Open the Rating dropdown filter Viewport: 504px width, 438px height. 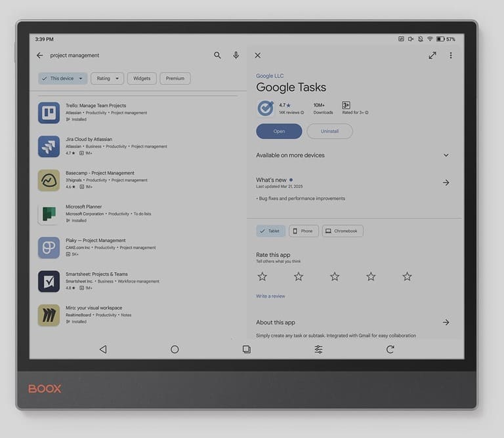[x=107, y=79]
